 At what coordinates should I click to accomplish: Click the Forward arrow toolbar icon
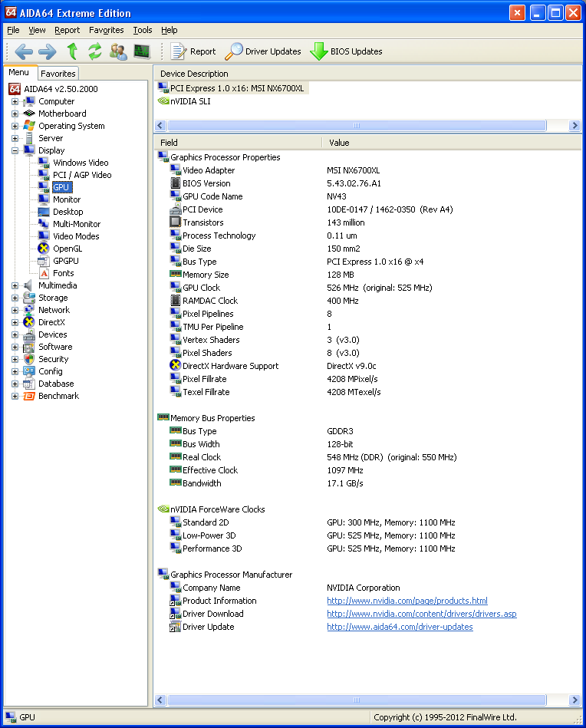47,51
